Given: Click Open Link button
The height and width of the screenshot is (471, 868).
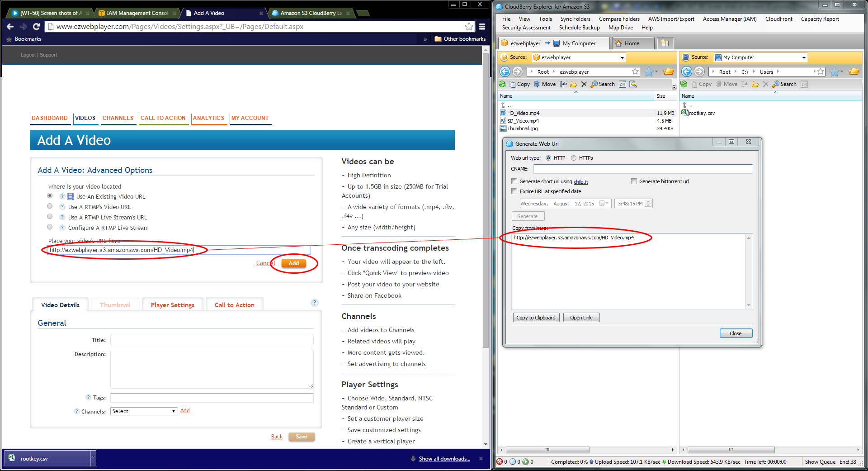Looking at the screenshot, I should (581, 318).
